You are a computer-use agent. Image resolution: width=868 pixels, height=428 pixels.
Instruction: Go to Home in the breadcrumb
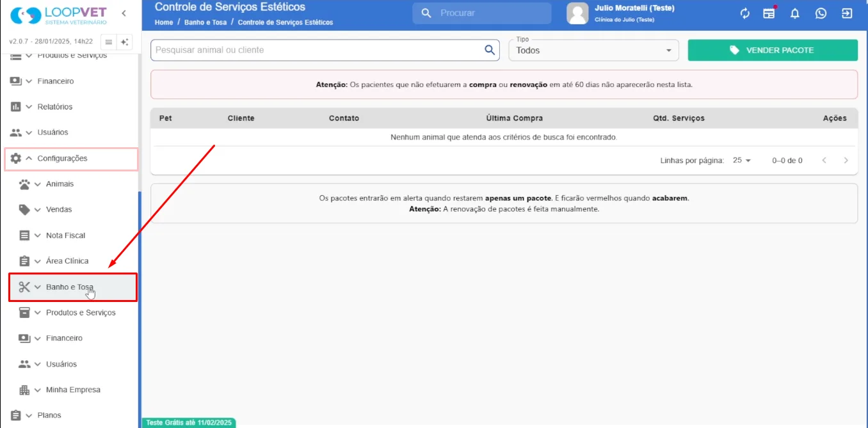tap(164, 22)
